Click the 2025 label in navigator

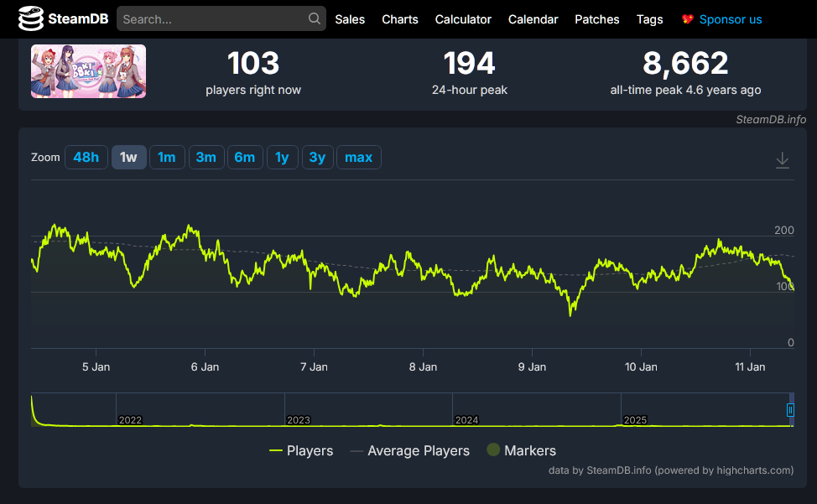[635, 419]
